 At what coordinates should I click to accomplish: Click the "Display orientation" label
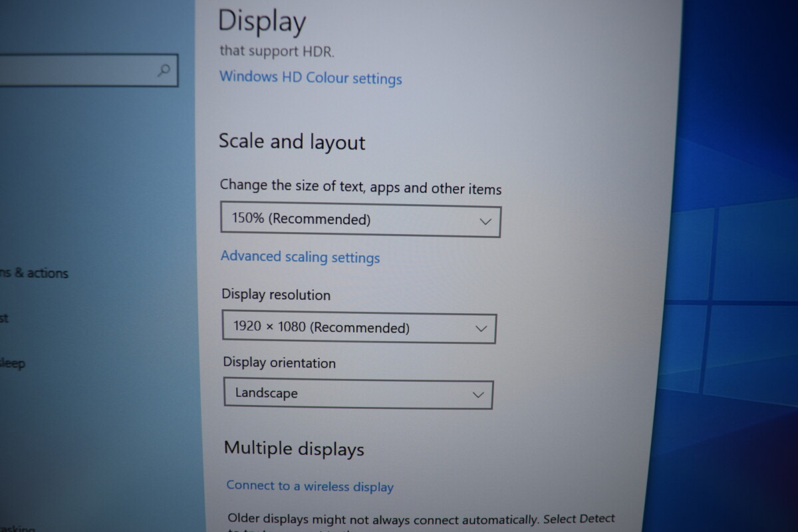[279, 362]
